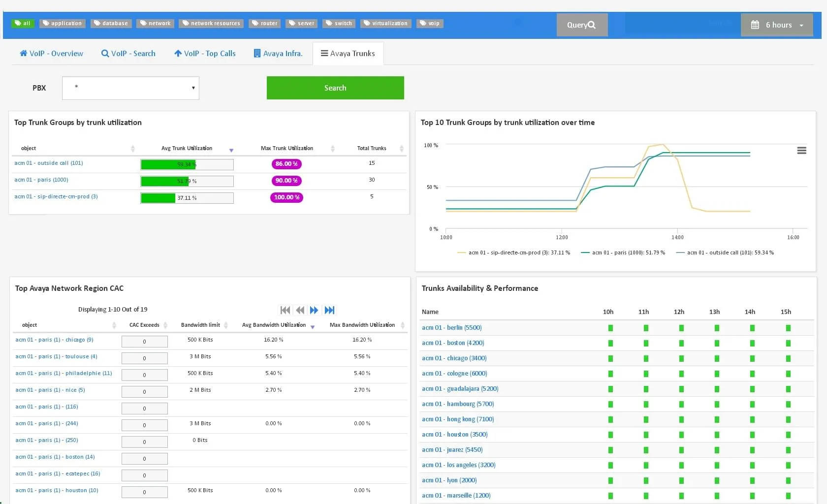Toggle the 'all' tag filter
827x504 pixels.
pos(23,23)
